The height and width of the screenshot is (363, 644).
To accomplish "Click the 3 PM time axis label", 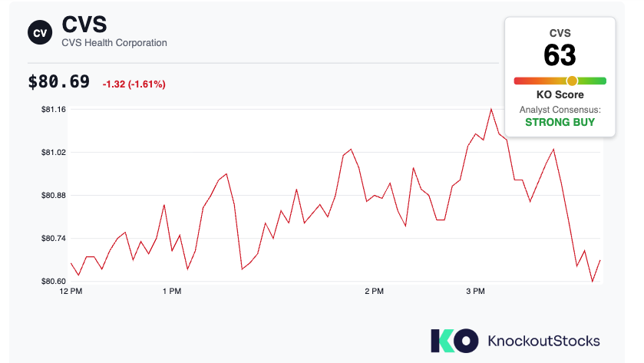I will click(475, 291).
